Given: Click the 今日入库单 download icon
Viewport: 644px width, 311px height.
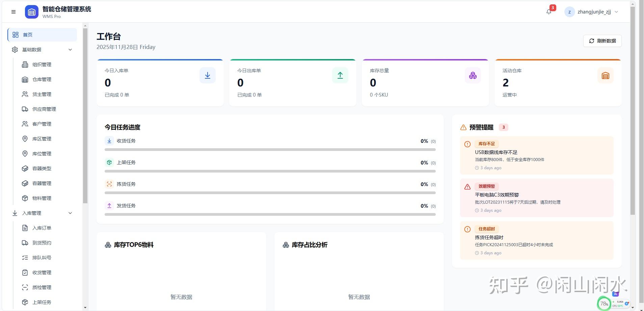Looking at the screenshot, I should click(208, 75).
